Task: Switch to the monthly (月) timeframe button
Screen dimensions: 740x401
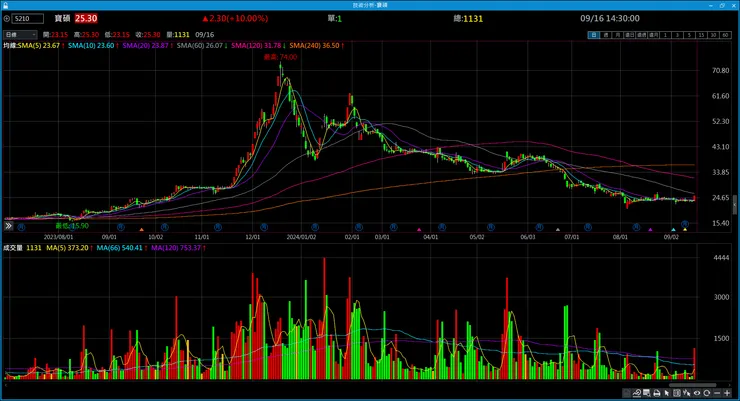Action: point(618,35)
